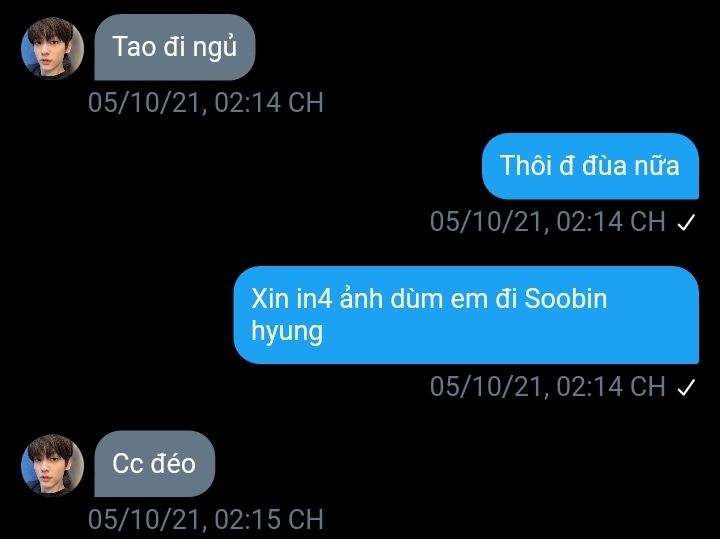Tap the timestamp under "Tao đi ngủ"
Image resolution: width=720 pixels, height=539 pixels.
pyautogui.click(x=206, y=102)
